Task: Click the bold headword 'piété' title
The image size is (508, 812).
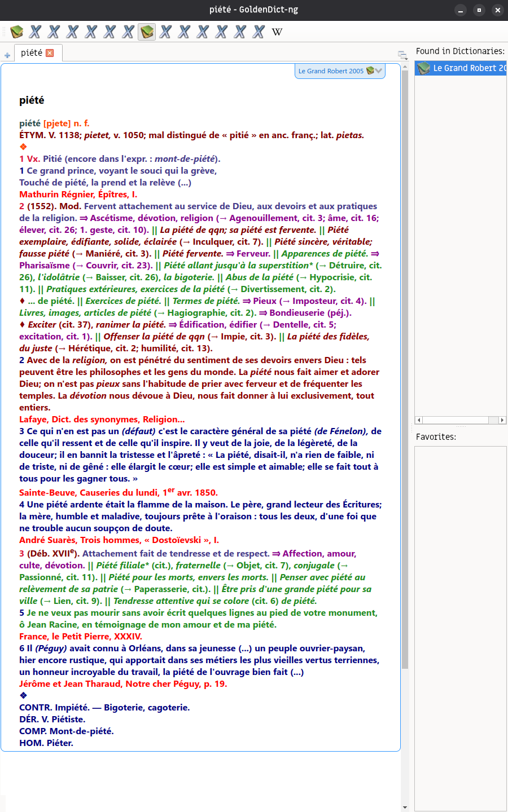Action: click(x=32, y=100)
